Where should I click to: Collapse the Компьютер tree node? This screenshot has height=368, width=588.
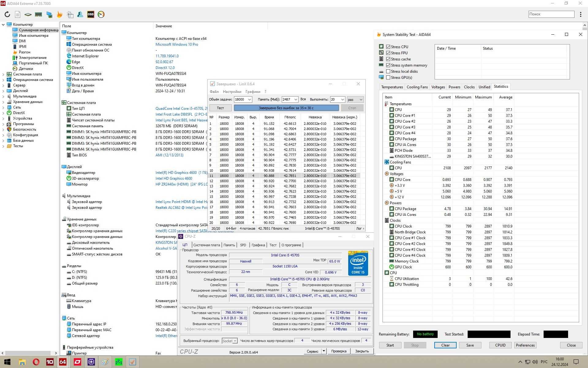(3, 25)
